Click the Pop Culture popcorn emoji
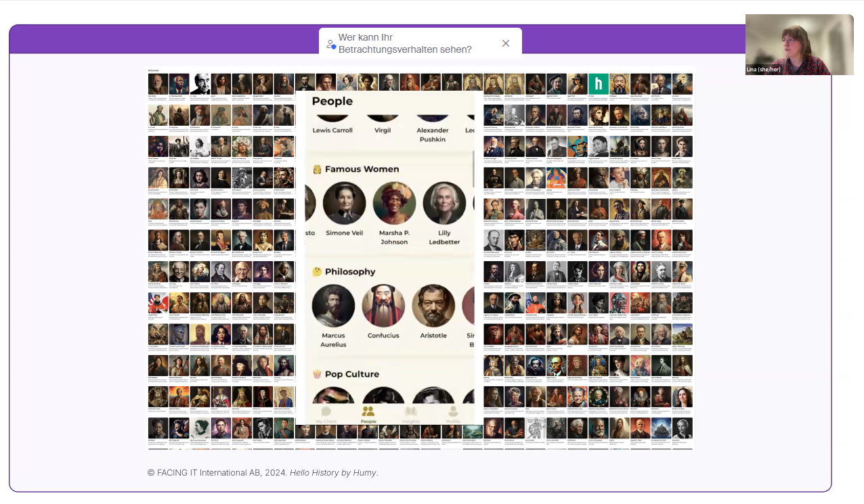The width and height of the screenshot is (864, 504). (317, 374)
